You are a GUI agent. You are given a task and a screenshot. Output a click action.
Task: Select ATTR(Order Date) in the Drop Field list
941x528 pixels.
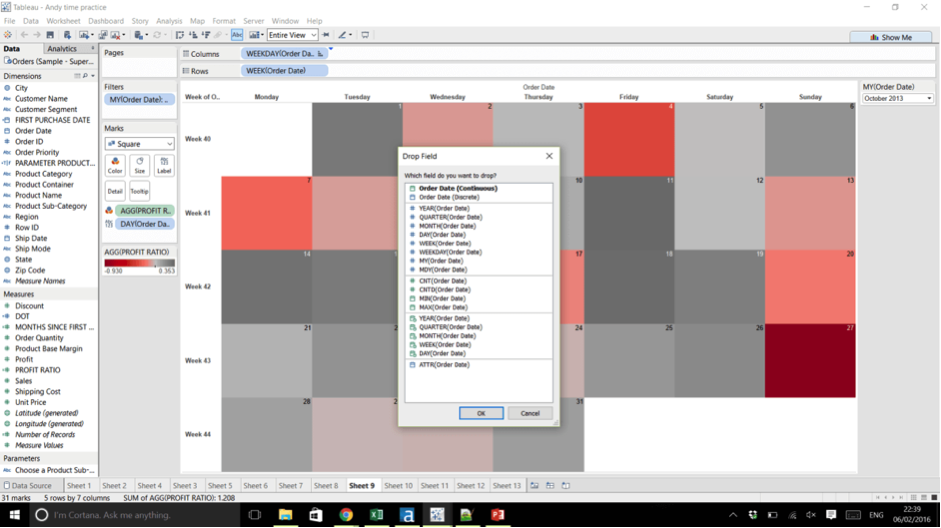pos(444,365)
